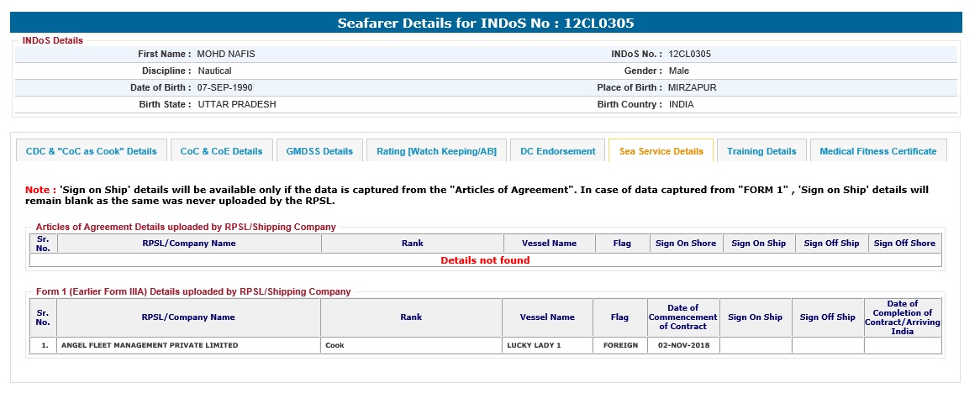Click the Sign On Shore column header
This screenshot has width=980, height=393.
click(685, 244)
